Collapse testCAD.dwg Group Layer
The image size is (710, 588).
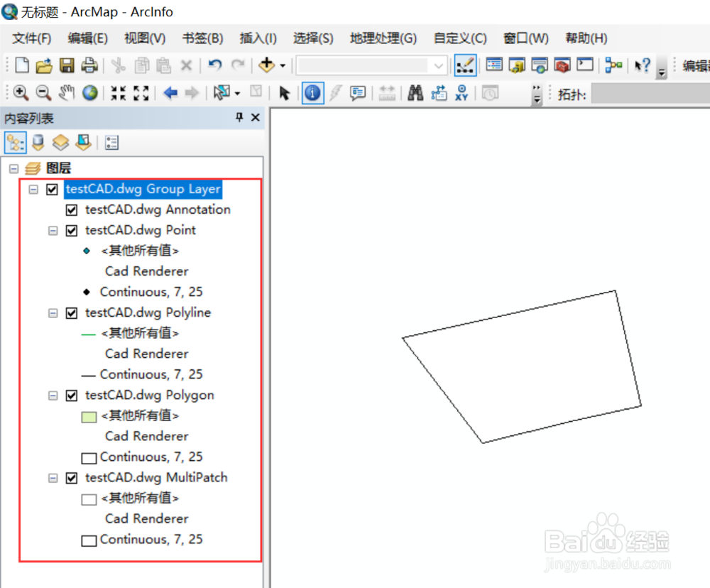[x=33, y=190]
